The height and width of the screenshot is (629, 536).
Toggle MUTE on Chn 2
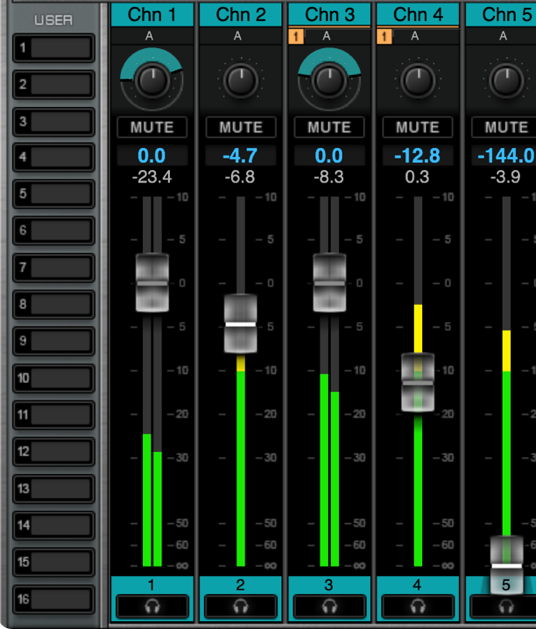(x=241, y=127)
